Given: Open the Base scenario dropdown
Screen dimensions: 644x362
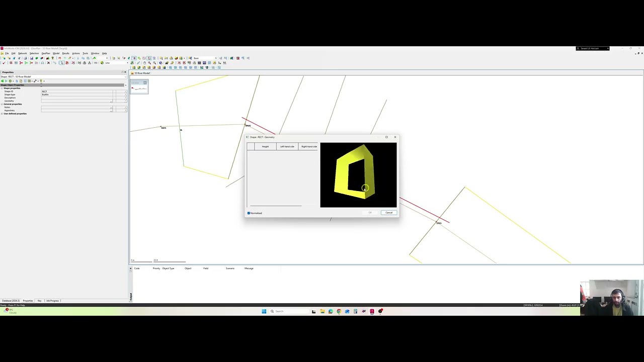Looking at the screenshot, I should 215,58.
